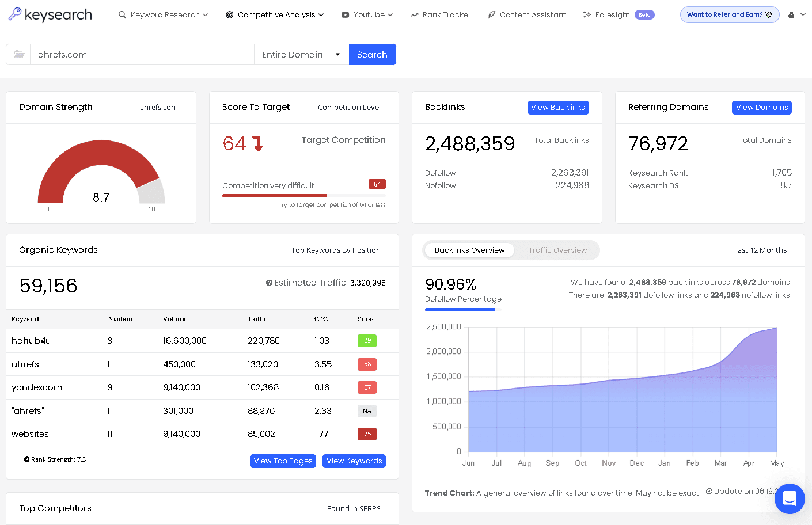
Task: Click the Rank Tracker chart icon
Action: click(x=414, y=15)
